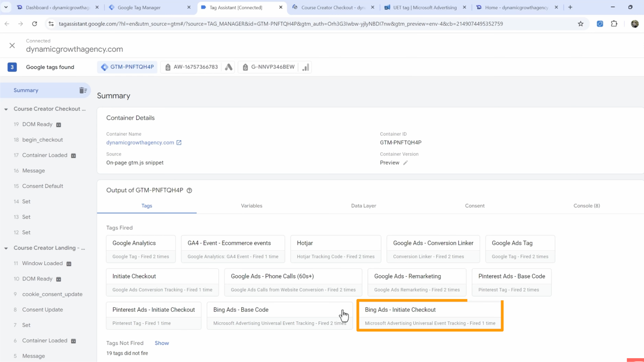
Task: Open the Bing Ads - Initiate Checkout card
Action: pyautogui.click(x=430, y=316)
